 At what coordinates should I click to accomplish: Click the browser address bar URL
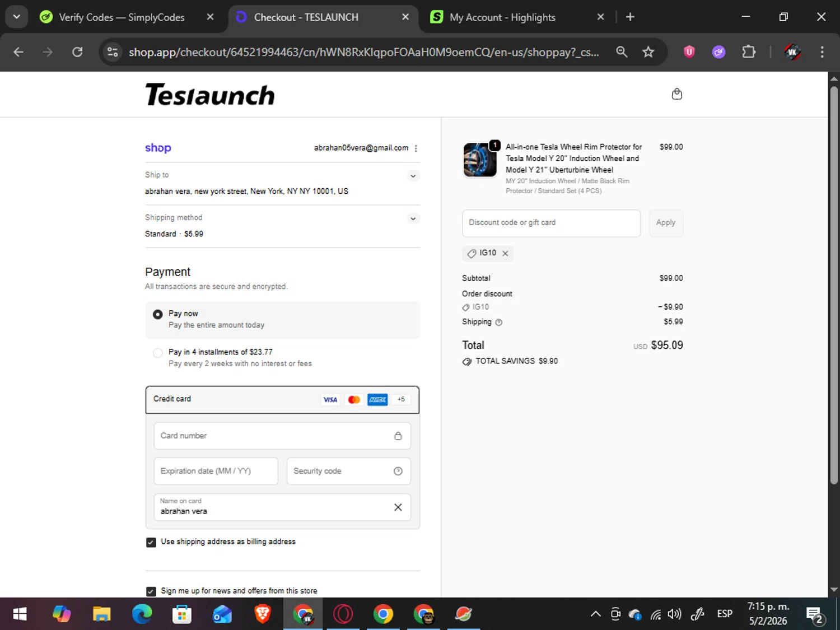[364, 52]
